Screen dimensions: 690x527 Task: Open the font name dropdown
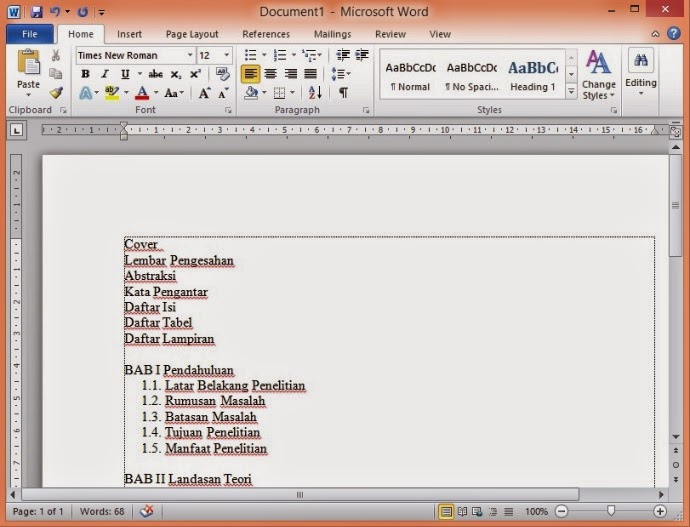coord(190,55)
